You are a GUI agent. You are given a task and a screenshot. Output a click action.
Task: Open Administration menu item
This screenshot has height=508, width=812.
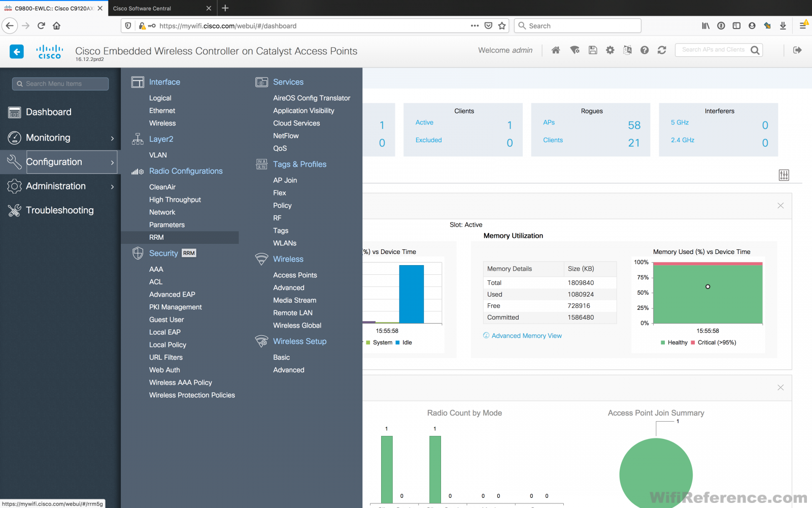[56, 186]
